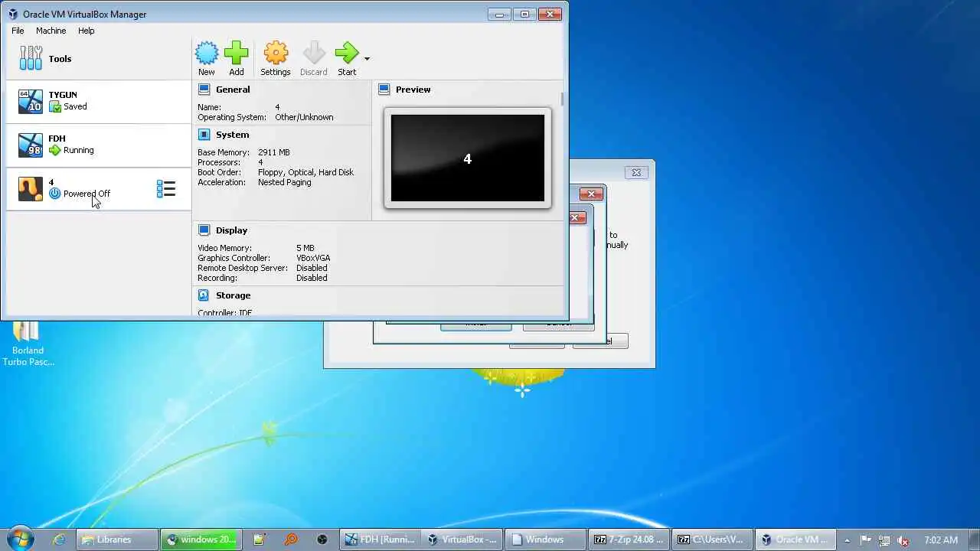Switch to C:\Users\V... 7-Zip taskbar button
The image size is (980, 551).
[711, 540]
